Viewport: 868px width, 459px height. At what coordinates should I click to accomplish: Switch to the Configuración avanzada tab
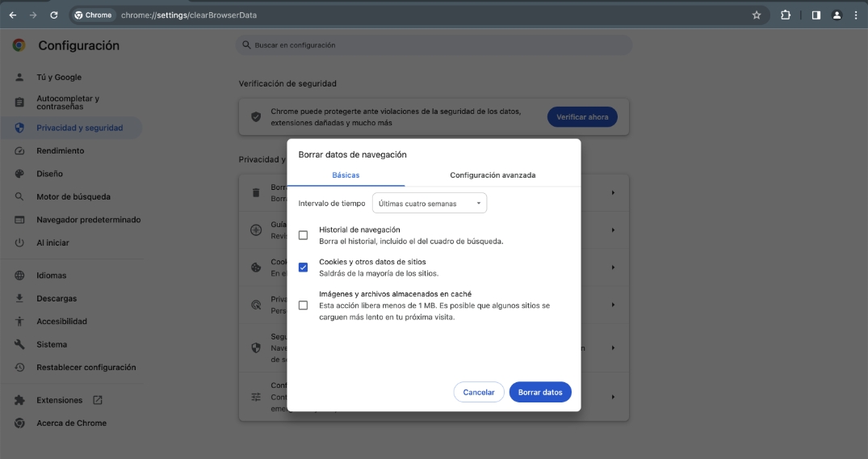coord(493,175)
